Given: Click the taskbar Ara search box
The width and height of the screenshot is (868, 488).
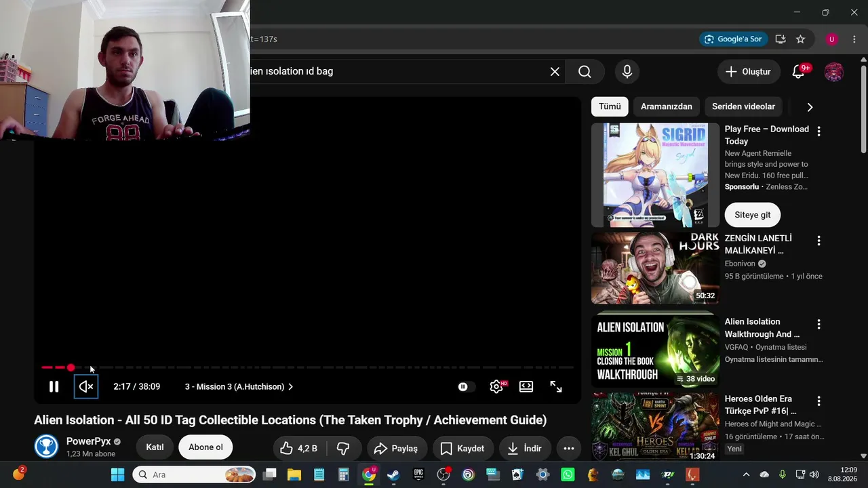Looking at the screenshot, I should pos(195,474).
